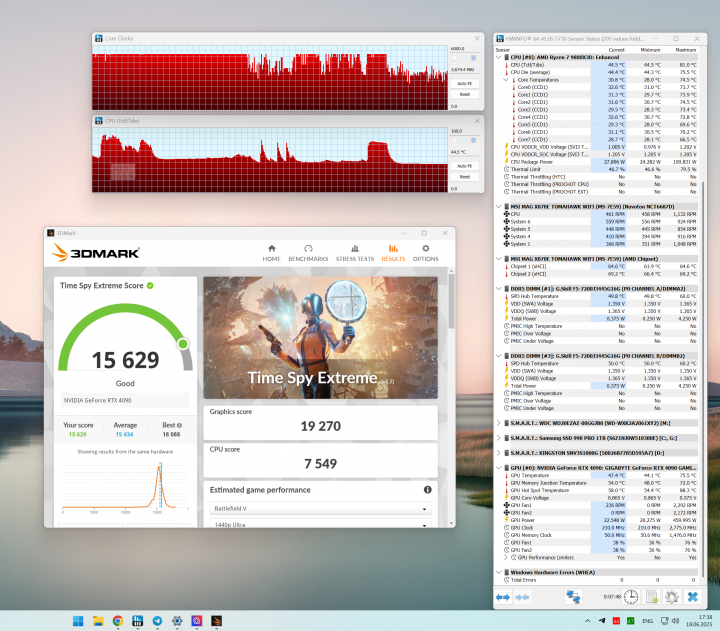Click Auto-Fit in the CPU (Tctl/Tdie) window

[x=465, y=166]
